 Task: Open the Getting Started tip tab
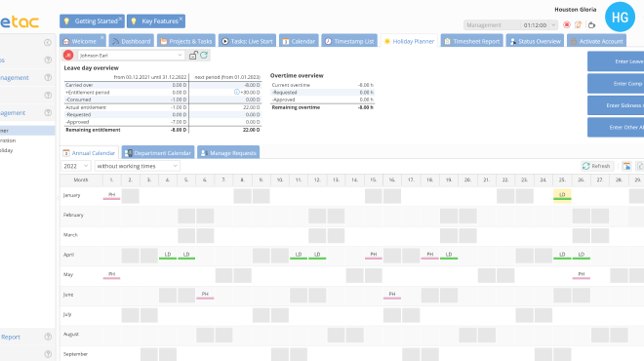tap(92, 20)
